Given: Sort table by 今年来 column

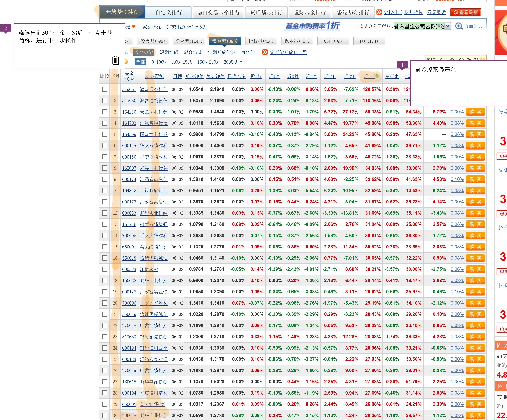Looking at the screenshot, I should coord(392,76).
